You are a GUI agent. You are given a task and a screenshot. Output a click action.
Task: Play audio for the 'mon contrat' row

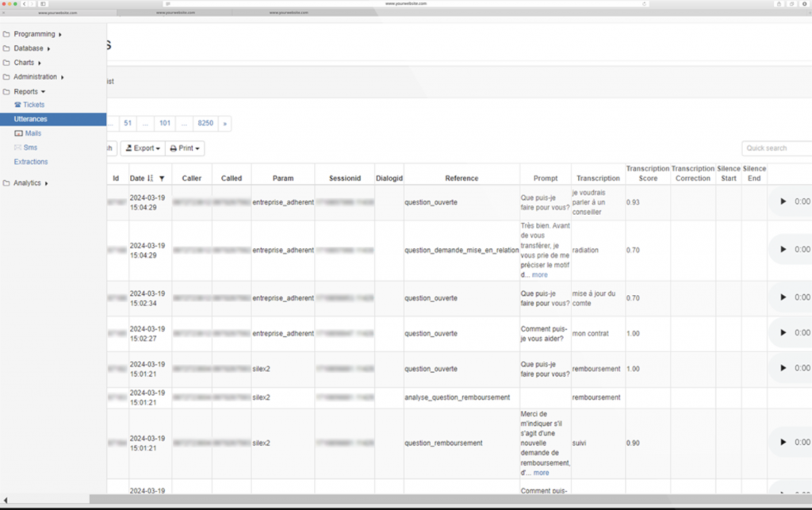(x=783, y=334)
